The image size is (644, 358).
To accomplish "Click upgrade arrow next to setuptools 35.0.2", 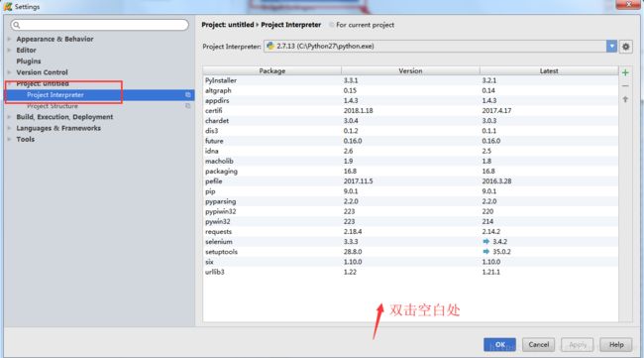I will tap(485, 252).
